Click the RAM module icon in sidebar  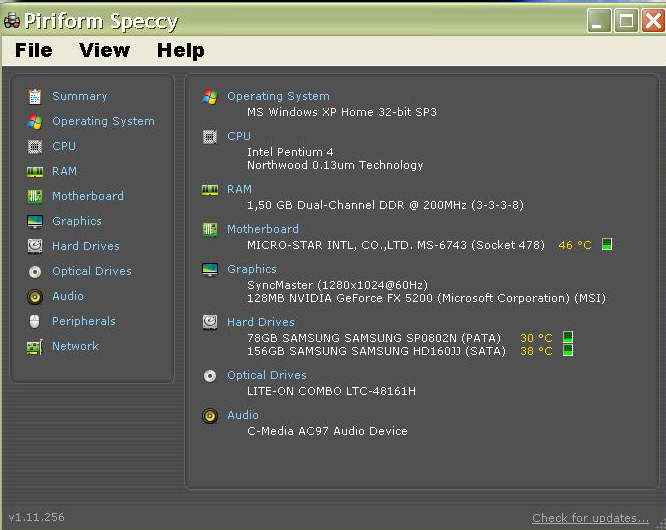(35, 171)
